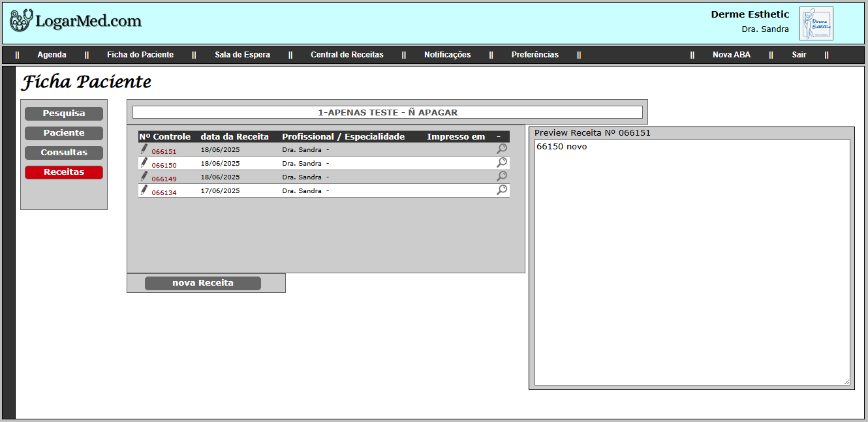Click the Preview Receita Nº 066151 label
868x422 pixels.
[x=593, y=133]
